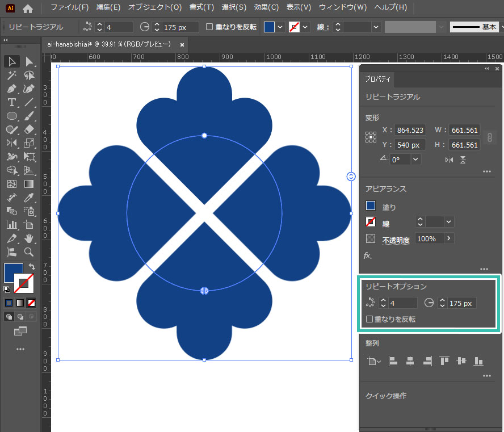The image size is (504, 432).
Task: Check 重なりを反転 in the Repeat Options section
Action: click(x=369, y=320)
